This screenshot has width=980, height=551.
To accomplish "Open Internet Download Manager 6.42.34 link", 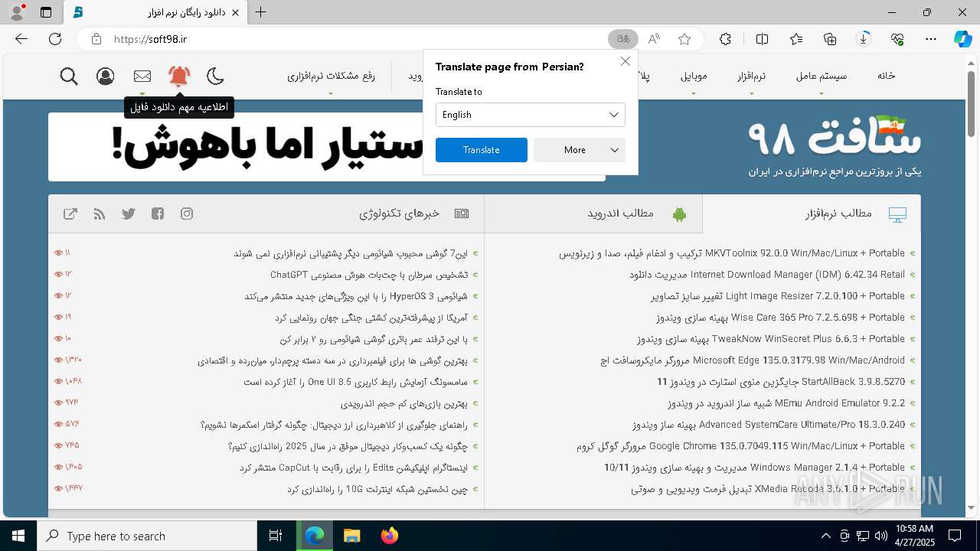I will [767, 275].
